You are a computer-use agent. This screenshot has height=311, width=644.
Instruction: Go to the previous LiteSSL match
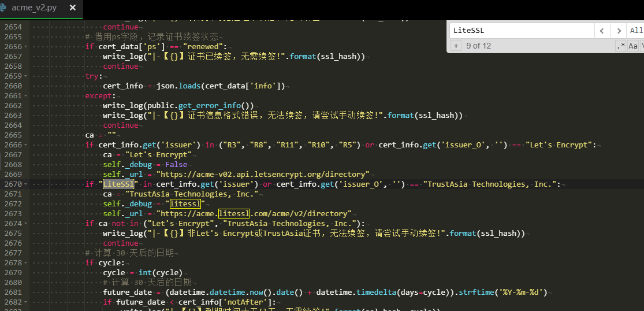(602, 31)
